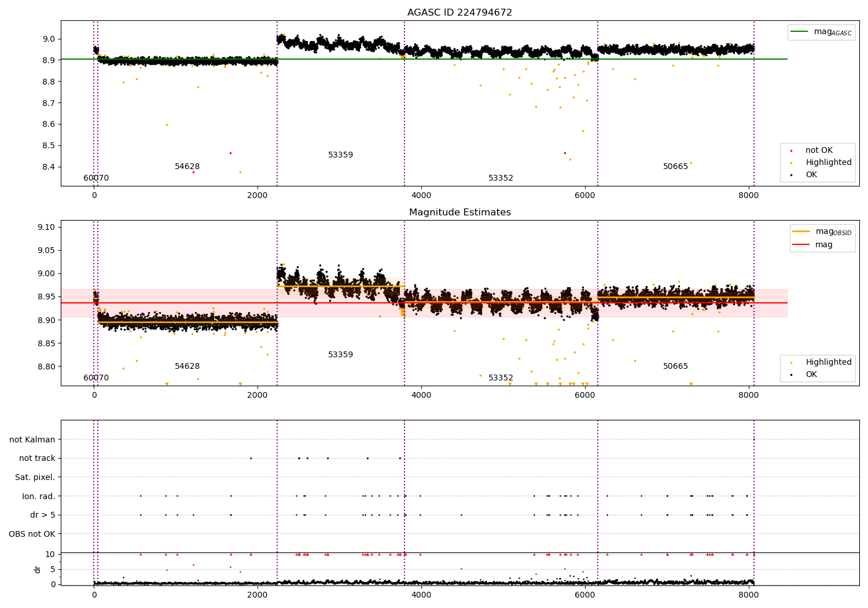Click the 'Magnitude Estimates' panel title
Image resolution: width=868 pixels, height=608 pixels.
click(459, 213)
